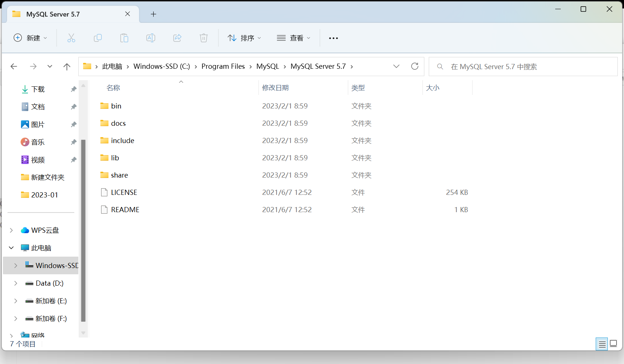Open 新建文件夹 in sidebar
Screen dimensions: 624x364
point(48,177)
